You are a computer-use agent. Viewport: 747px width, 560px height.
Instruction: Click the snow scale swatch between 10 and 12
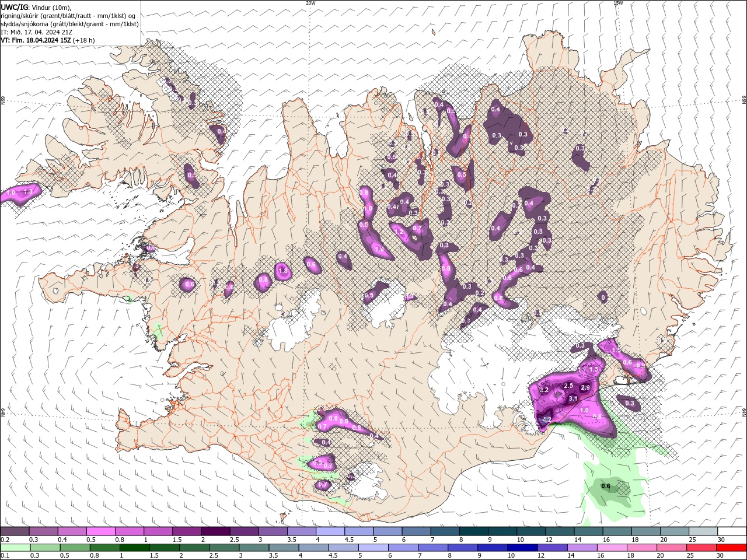(x=530, y=531)
